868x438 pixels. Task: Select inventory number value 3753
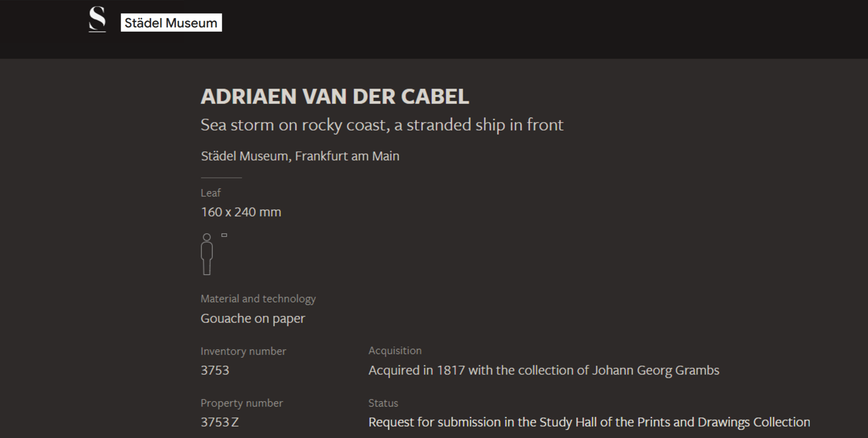tap(215, 370)
